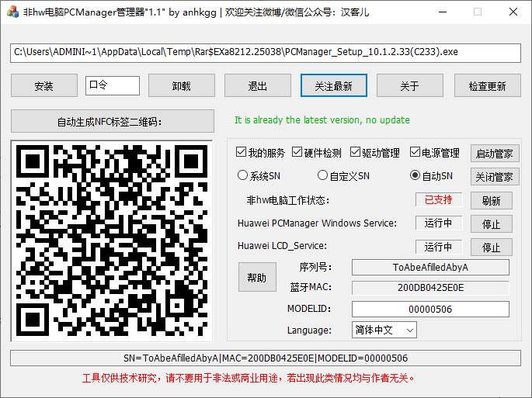Image resolution: width=532 pixels, height=398 pixels.
Task: Click 启动管家 to launch manager
Action: [495, 154]
